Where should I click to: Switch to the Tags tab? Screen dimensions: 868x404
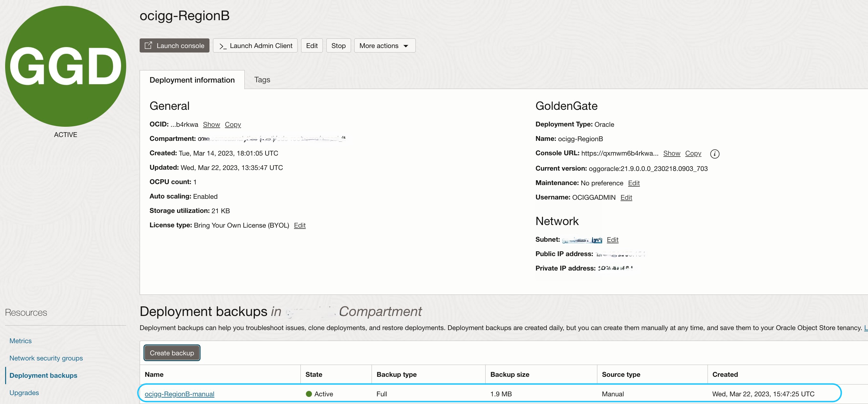(x=262, y=80)
